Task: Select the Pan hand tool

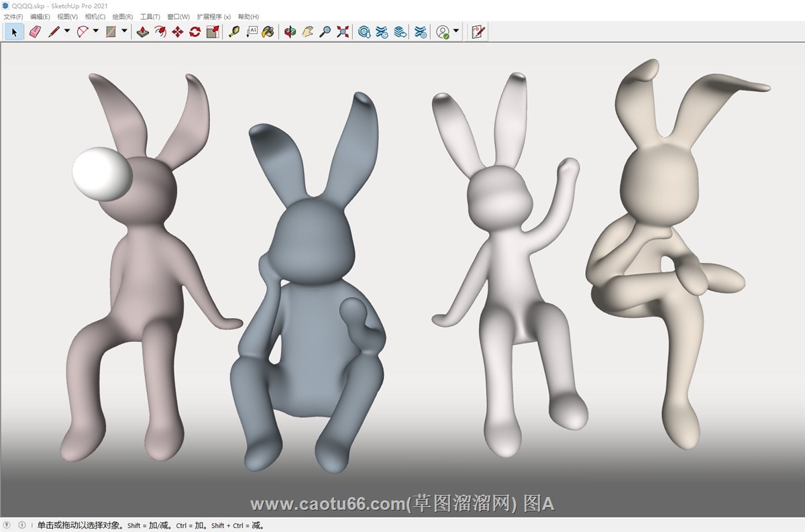Action: point(308,32)
